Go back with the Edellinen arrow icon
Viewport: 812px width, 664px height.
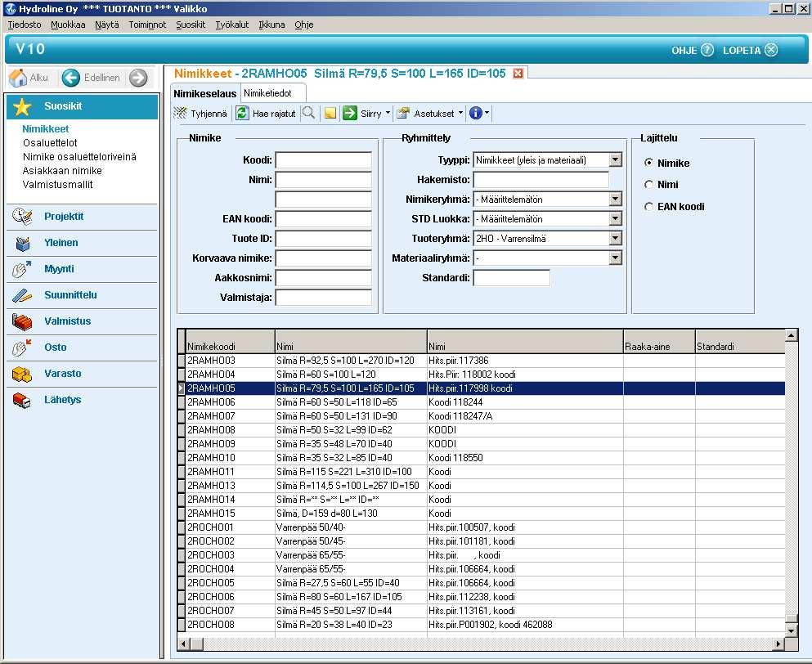pyautogui.click(x=71, y=78)
